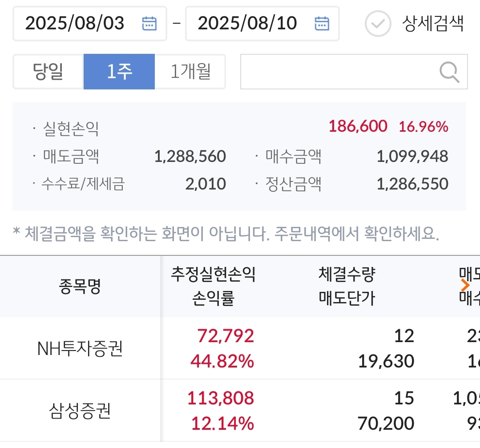Click the 매수금액 label
This screenshot has height=448, width=480.
(x=293, y=156)
